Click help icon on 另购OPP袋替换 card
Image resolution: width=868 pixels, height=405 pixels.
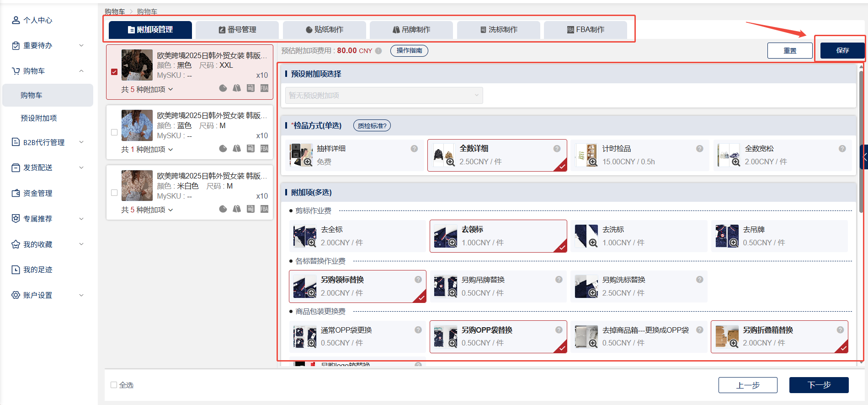pos(559,330)
